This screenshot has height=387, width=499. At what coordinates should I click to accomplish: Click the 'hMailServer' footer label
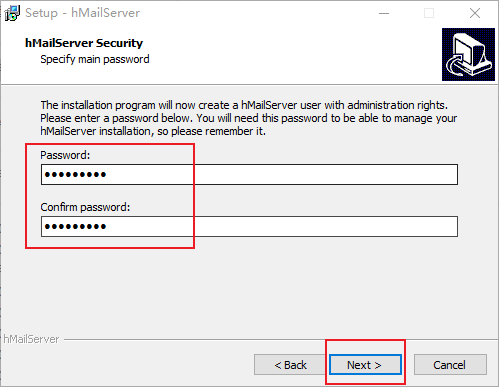[31, 339]
